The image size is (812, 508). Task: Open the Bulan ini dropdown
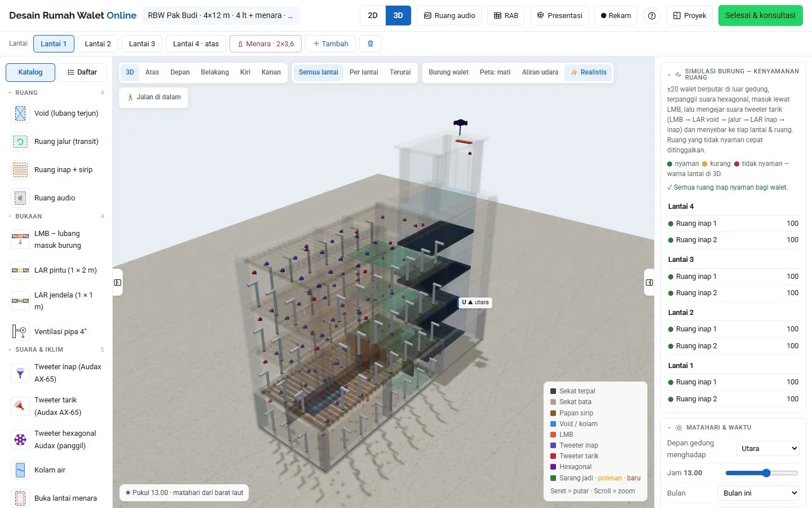[x=759, y=493]
